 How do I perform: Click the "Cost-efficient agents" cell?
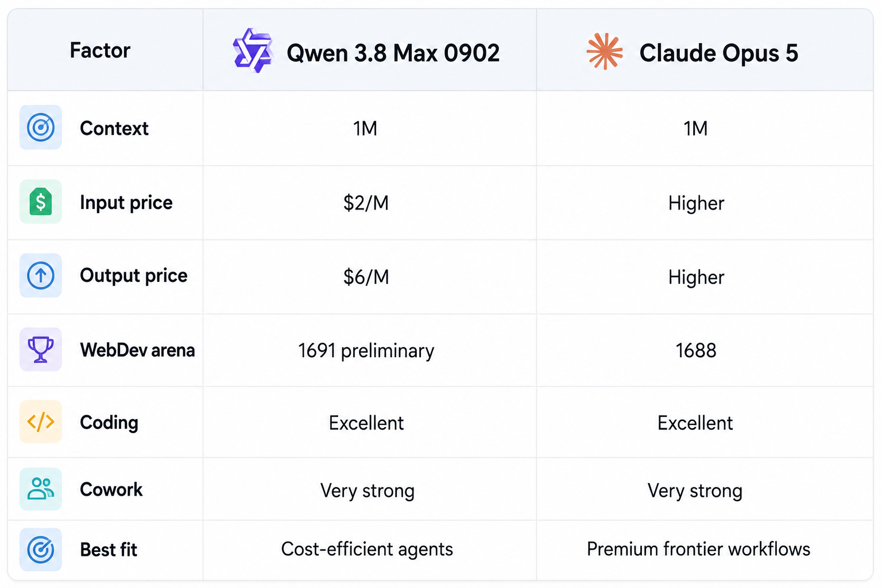click(x=367, y=550)
